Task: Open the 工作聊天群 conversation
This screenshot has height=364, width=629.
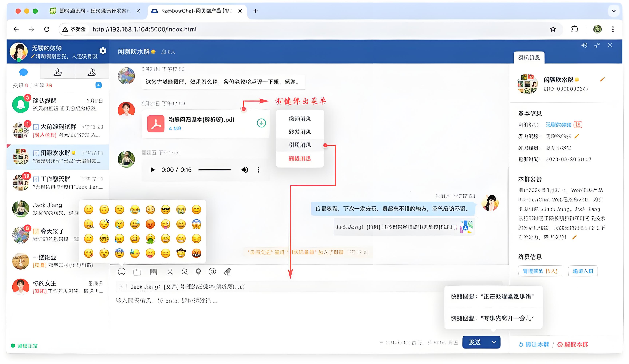Action: [58, 183]
